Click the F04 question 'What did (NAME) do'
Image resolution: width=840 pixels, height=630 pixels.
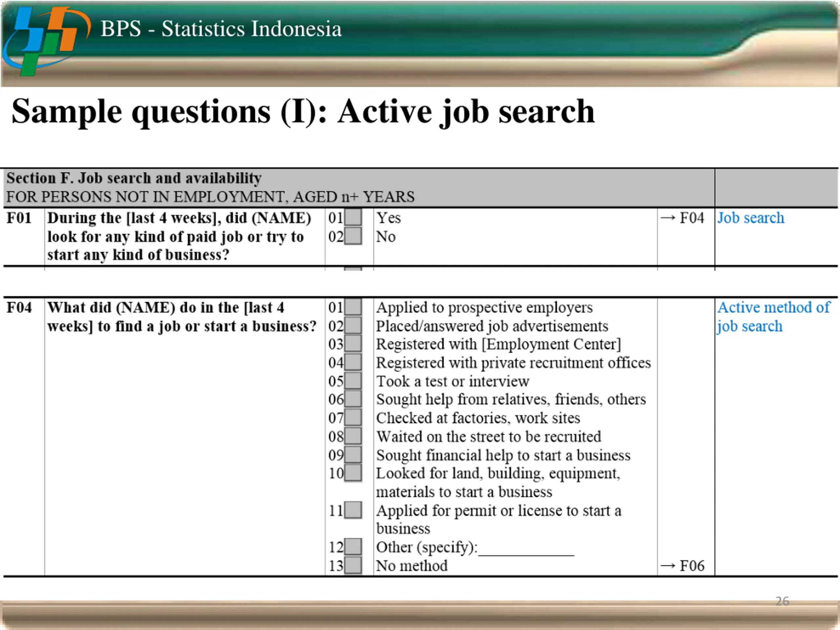coord(181,317)
